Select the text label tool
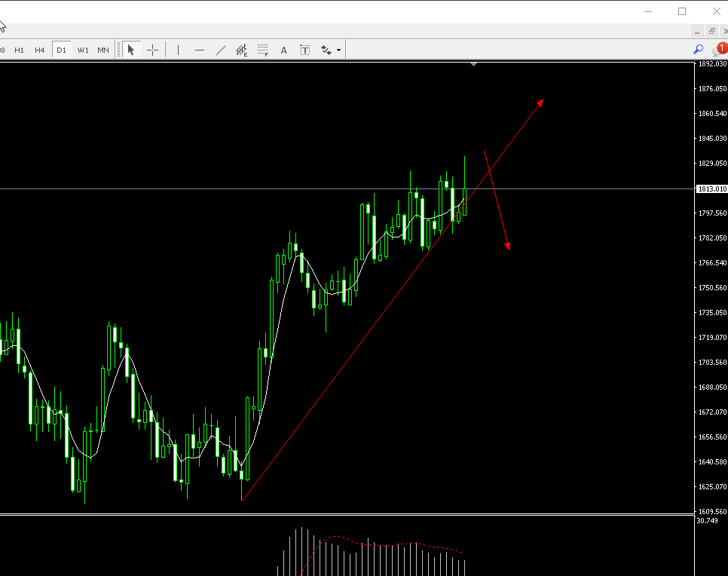Screen dimensions: 728x576 [304, 50]
